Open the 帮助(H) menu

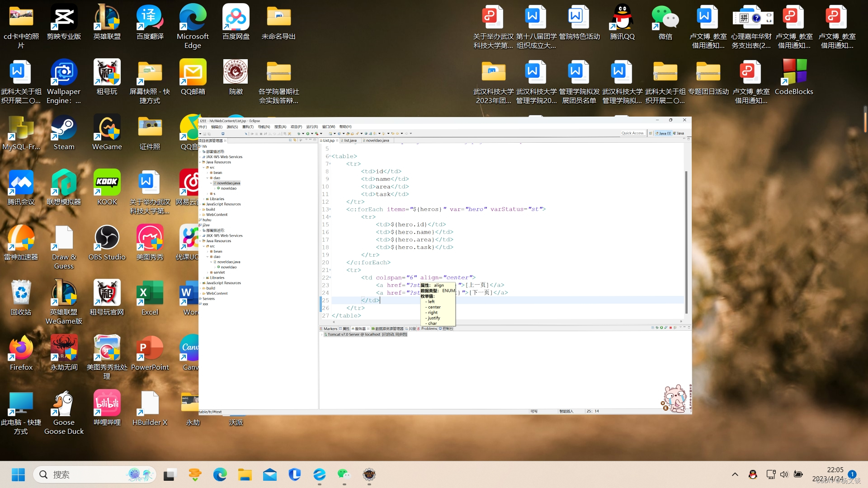pyautogui.click(x=345, y=127)
